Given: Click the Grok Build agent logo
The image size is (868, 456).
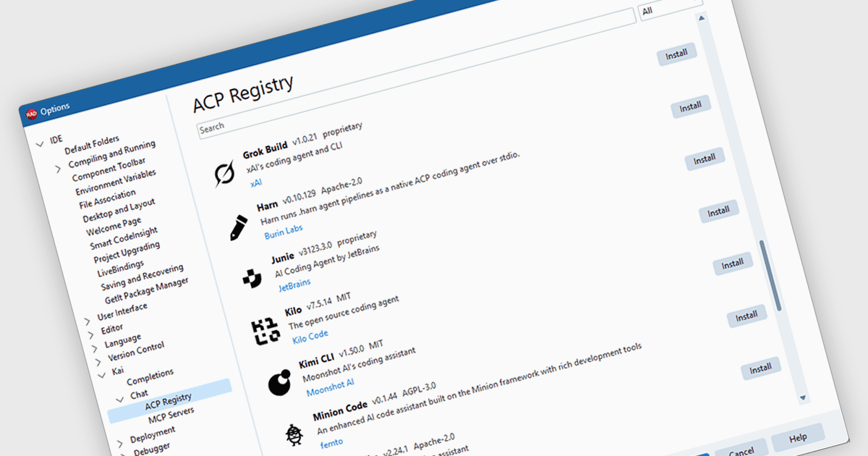Looking at the screenshot, I should point(224,175).
